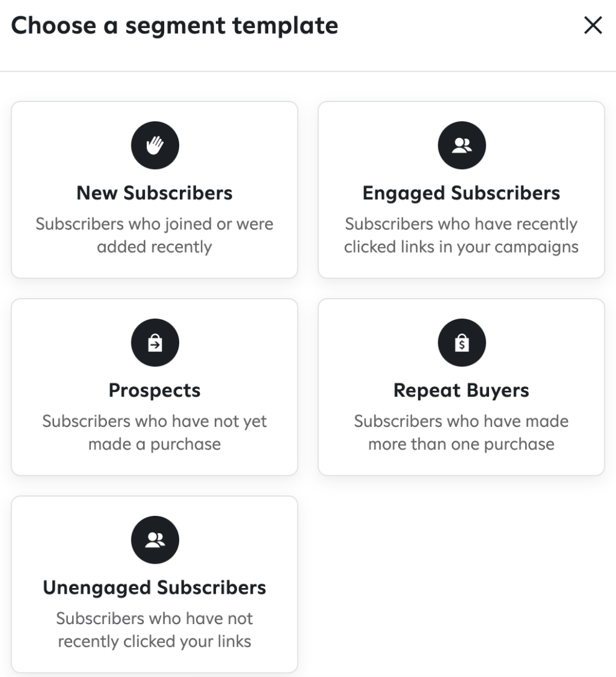This screenshot has height=677, width=616.
Task: Open the Prospects template card
Action: [154, 387]
